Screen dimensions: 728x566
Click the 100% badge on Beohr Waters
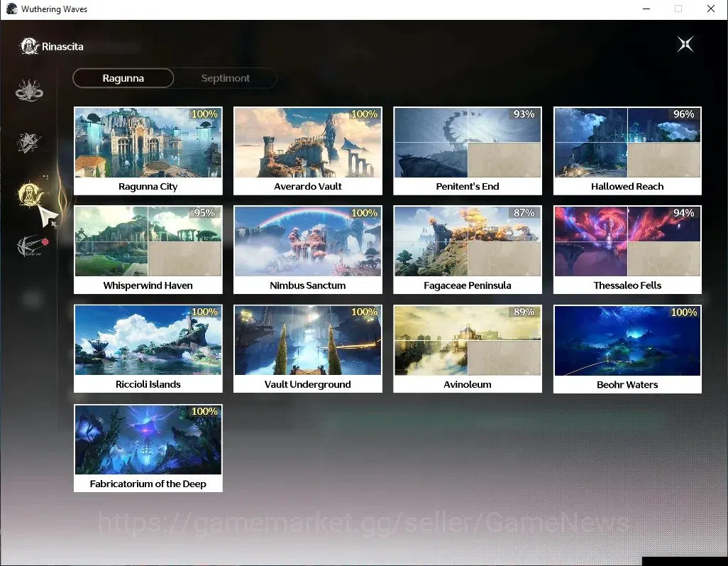(x=683, y=312)
